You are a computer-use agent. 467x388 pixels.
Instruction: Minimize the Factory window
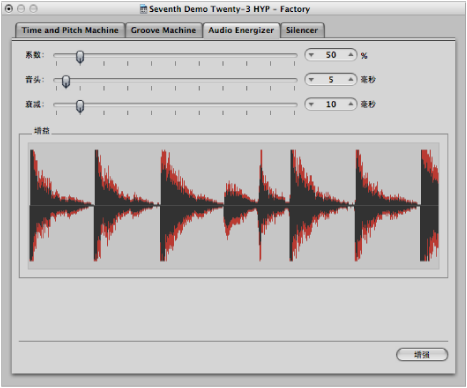[21, 9]
